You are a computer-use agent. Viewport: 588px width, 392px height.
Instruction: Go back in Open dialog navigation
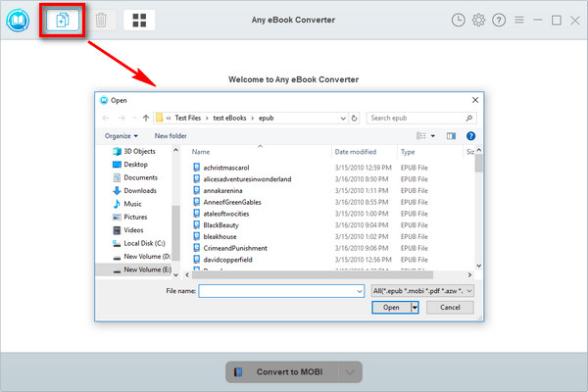(106, 118)
